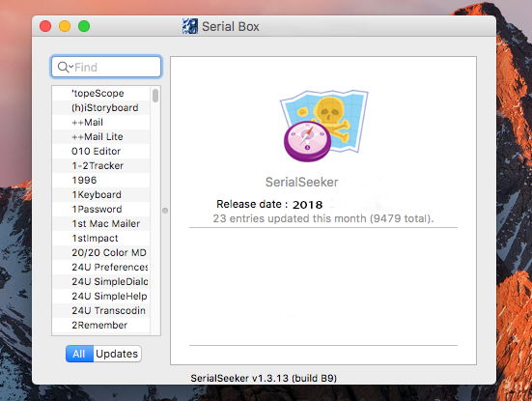Click the entries updated this month text
This screenshot has height=401, width=532.
point(323,218)
